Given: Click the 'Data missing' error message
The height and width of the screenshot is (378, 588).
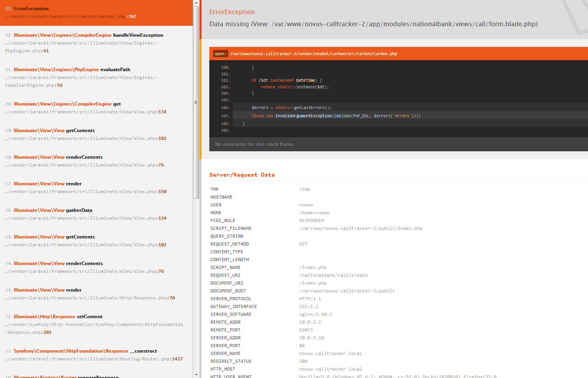Looking at the screenshot, I should coord(373,24).
